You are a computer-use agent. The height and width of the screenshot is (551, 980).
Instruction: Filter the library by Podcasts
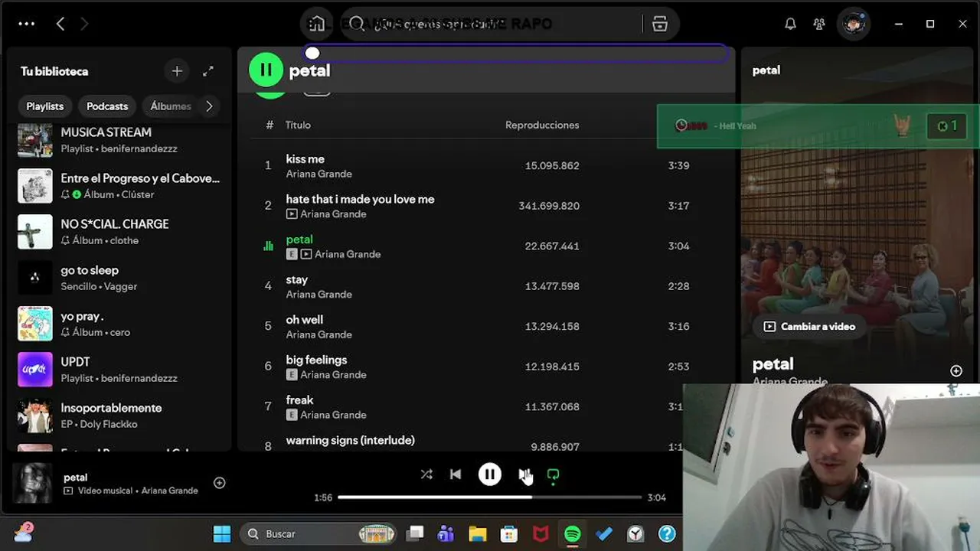[x=107, y=106]
